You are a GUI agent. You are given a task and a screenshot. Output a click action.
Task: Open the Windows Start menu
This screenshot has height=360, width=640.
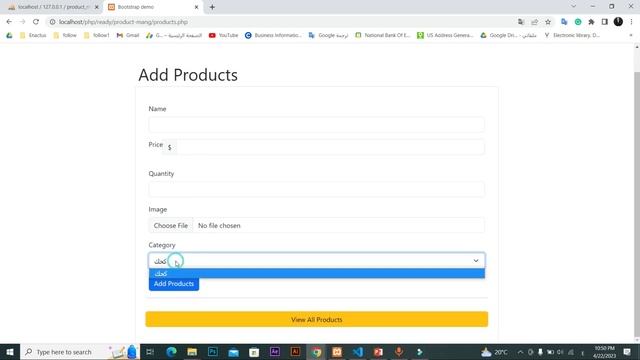click(x=10, y=352)
